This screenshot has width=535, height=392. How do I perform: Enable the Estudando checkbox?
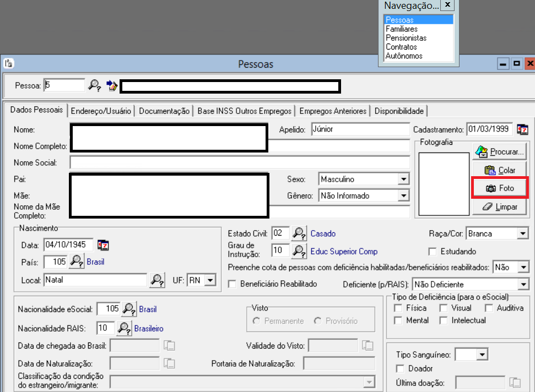pos(433,252)
